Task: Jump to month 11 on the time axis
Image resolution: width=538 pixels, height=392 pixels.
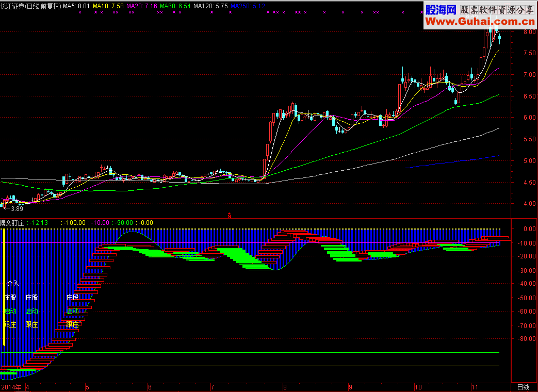Action: (x=475, y=387)
